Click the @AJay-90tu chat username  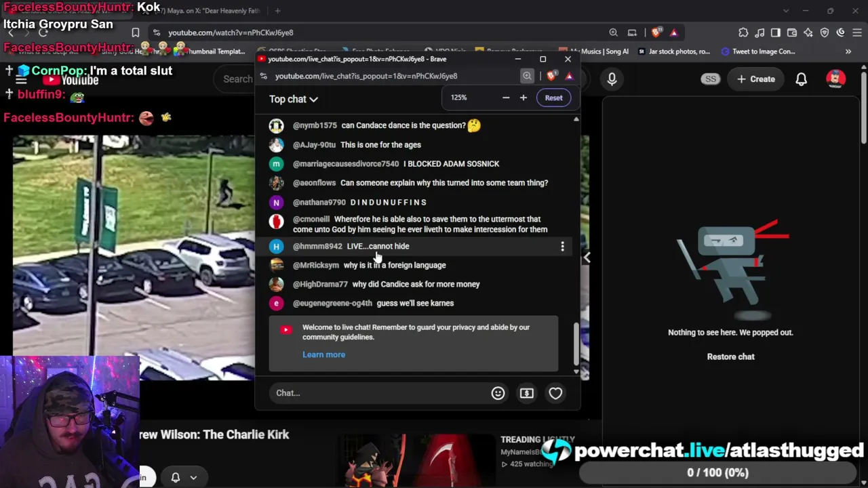click(314, 145)
